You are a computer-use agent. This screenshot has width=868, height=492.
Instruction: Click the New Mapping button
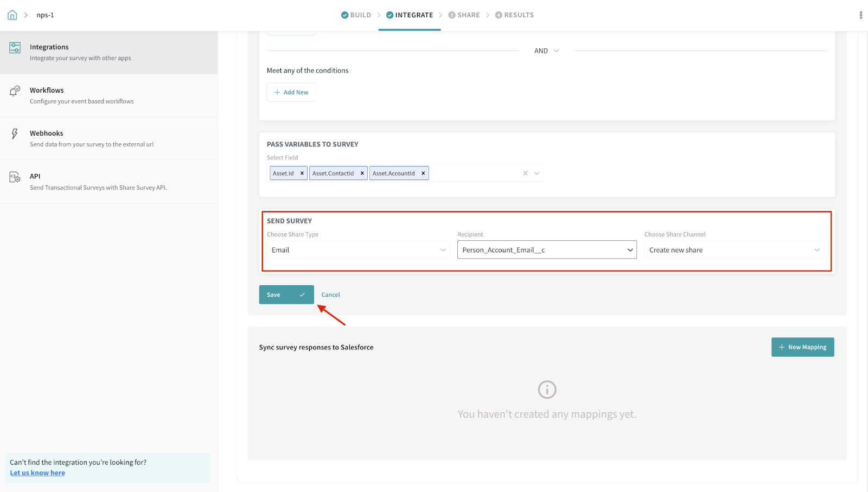click(802, 347)
